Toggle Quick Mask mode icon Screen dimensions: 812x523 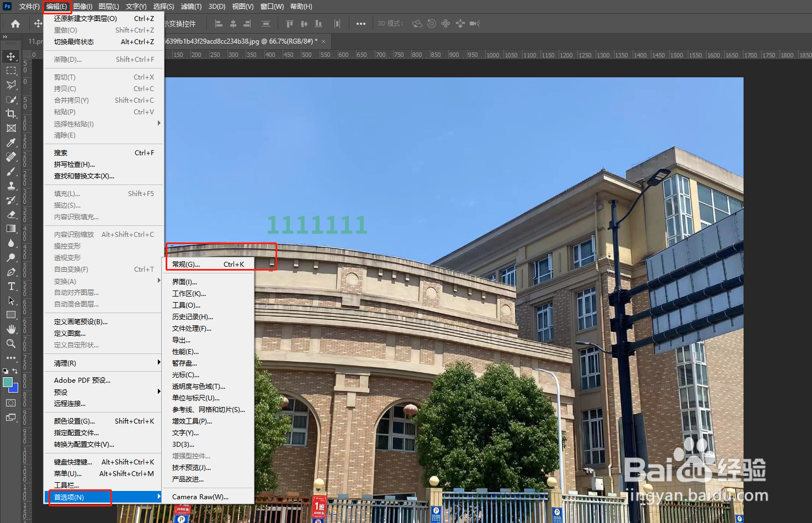11,403
